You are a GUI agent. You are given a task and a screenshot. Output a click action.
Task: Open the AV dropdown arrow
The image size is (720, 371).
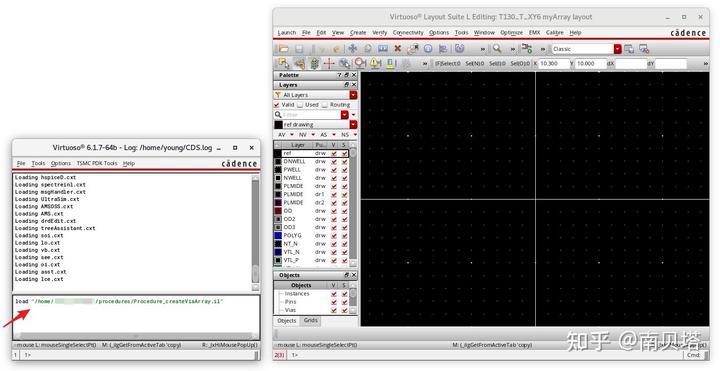[291, 135]
